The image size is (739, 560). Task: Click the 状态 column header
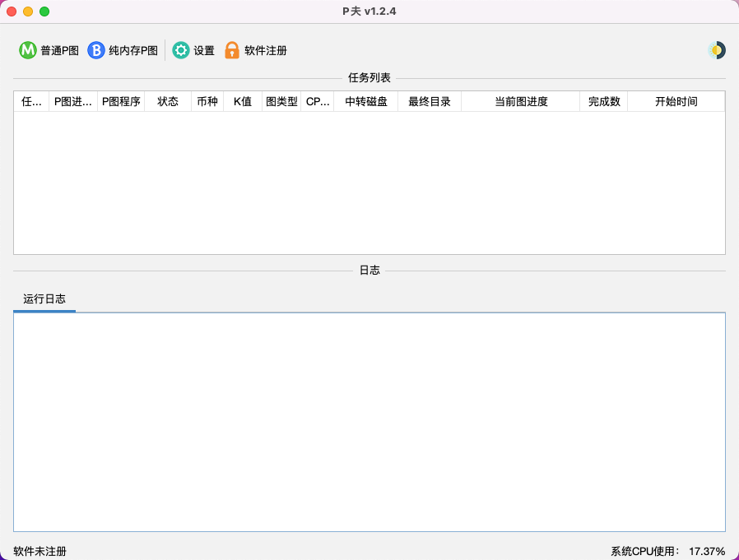coord(168,102)
